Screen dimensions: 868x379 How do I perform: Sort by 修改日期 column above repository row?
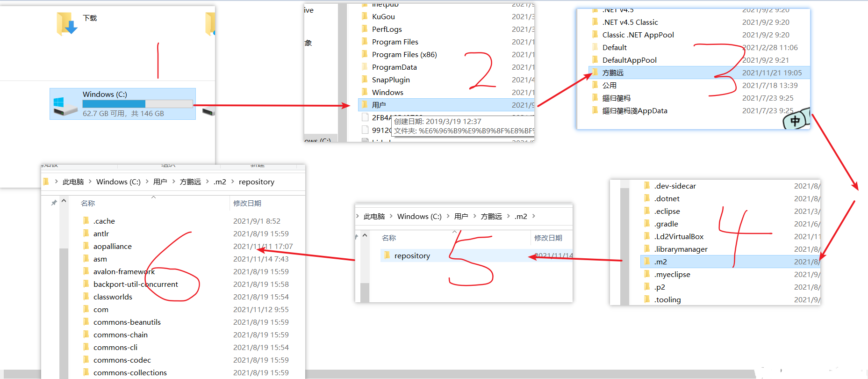(x=548, y=238)
